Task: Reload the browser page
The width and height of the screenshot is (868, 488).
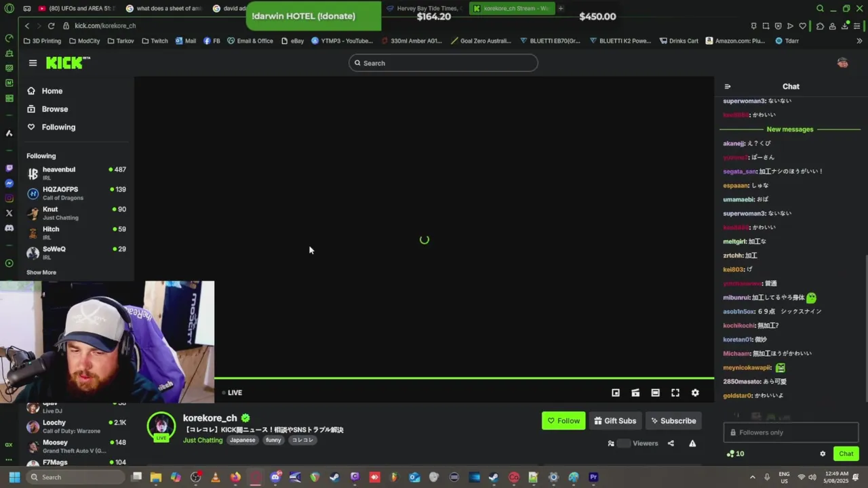Action: pos(51,26)
